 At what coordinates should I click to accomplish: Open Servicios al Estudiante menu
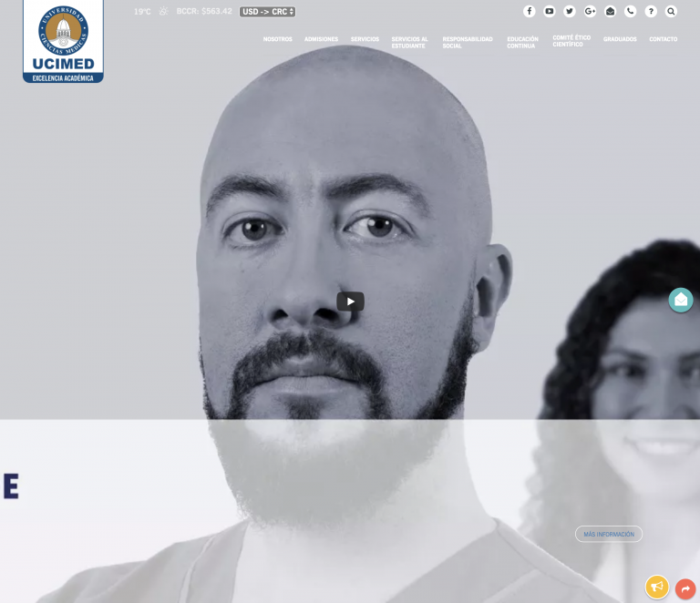409,43
